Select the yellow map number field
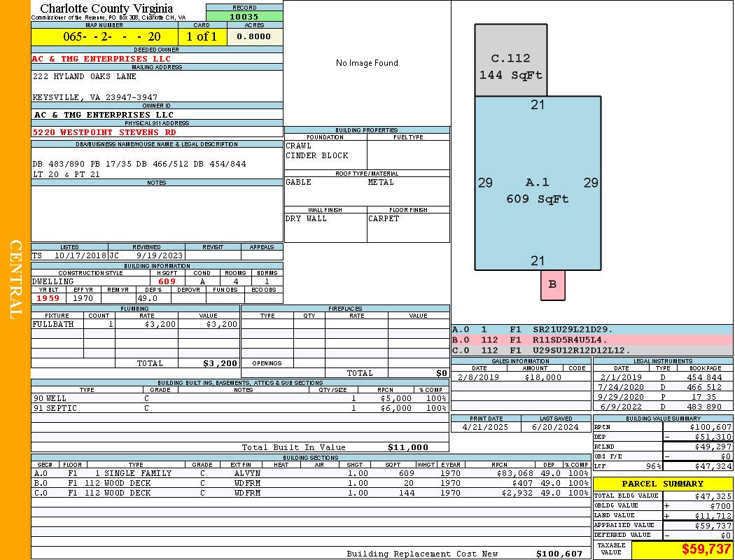735x560 pixels. pos(104,36)
